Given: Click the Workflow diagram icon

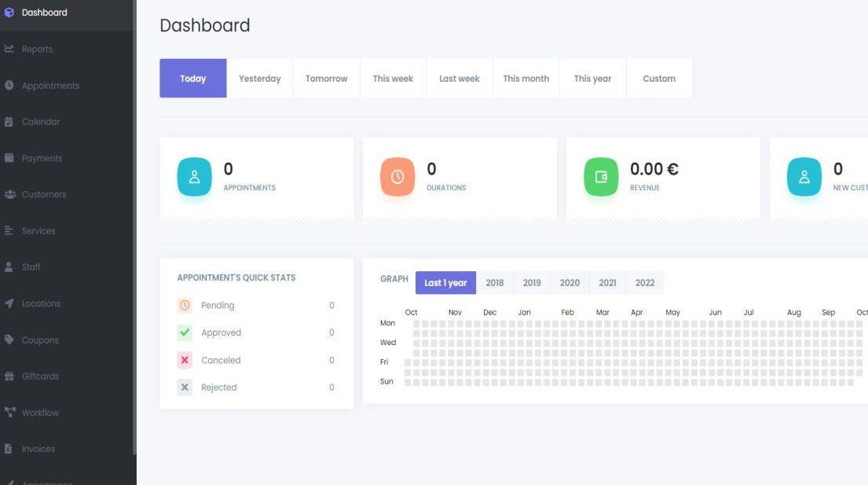Looking at the screenshot, I should pos(9,412).
